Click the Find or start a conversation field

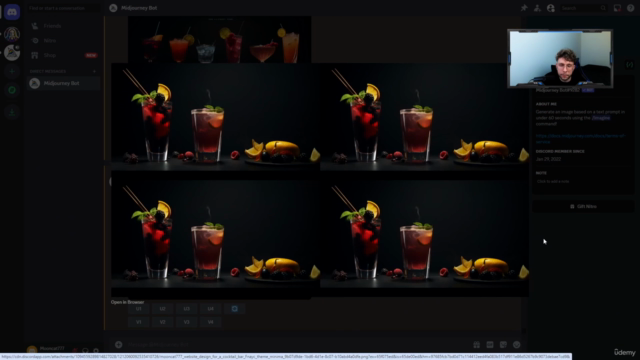(x=64, y=8)
